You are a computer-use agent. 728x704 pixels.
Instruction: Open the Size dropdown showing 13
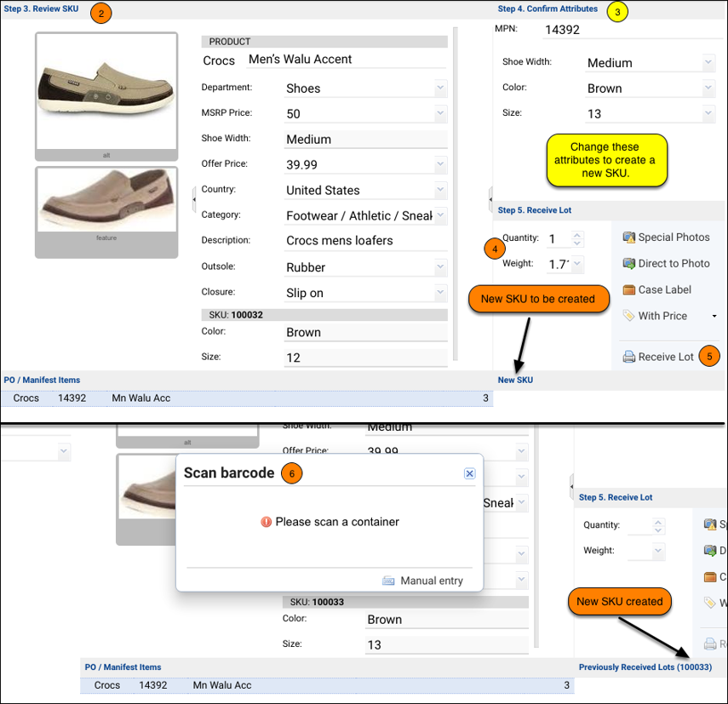(x=708, y=112)
